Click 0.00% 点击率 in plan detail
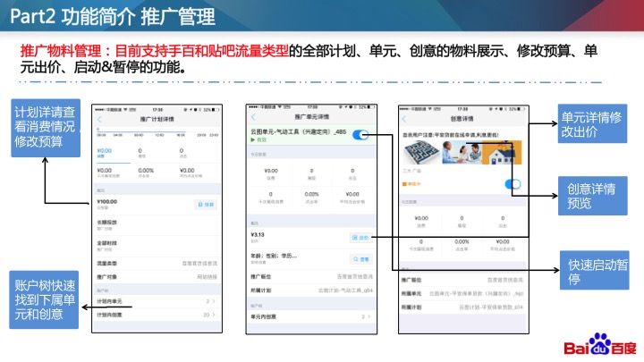 tap(146, 173)
